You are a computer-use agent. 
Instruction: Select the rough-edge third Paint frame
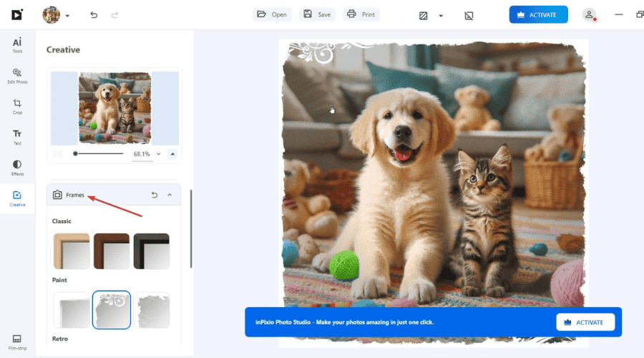(x=152, y=310)
